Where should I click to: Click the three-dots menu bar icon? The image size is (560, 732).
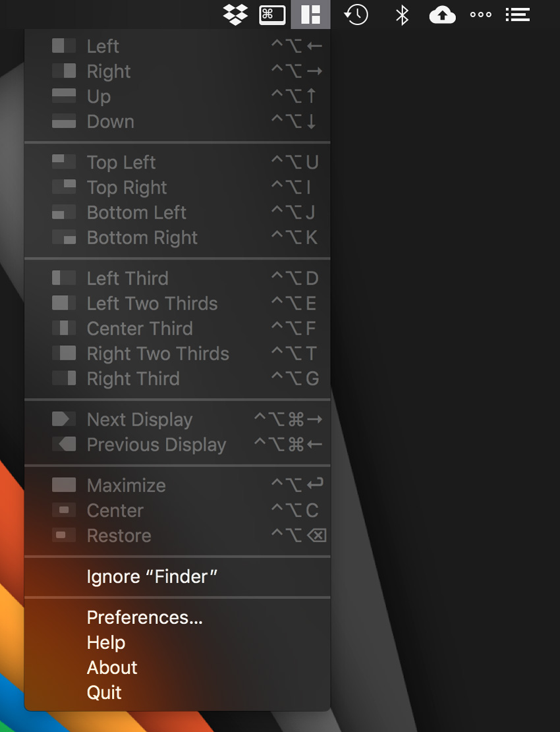click(x=480, y=14)
